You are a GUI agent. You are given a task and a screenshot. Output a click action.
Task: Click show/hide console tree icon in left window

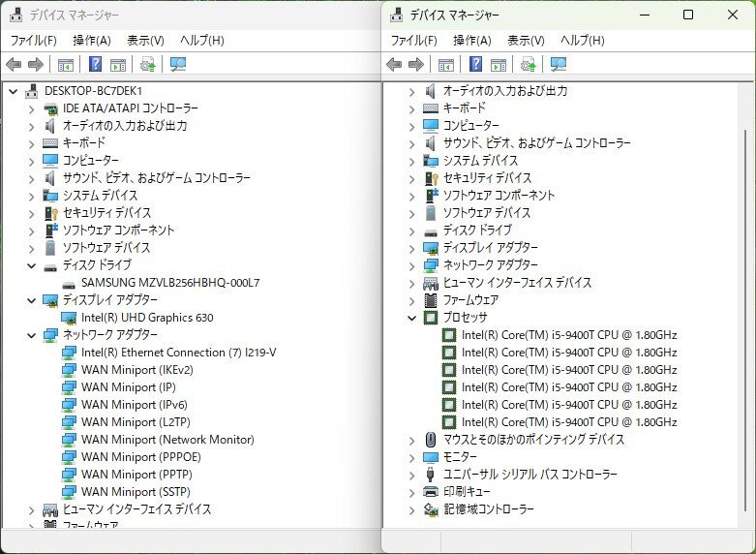pyautogui.click(x=66, y=65)
